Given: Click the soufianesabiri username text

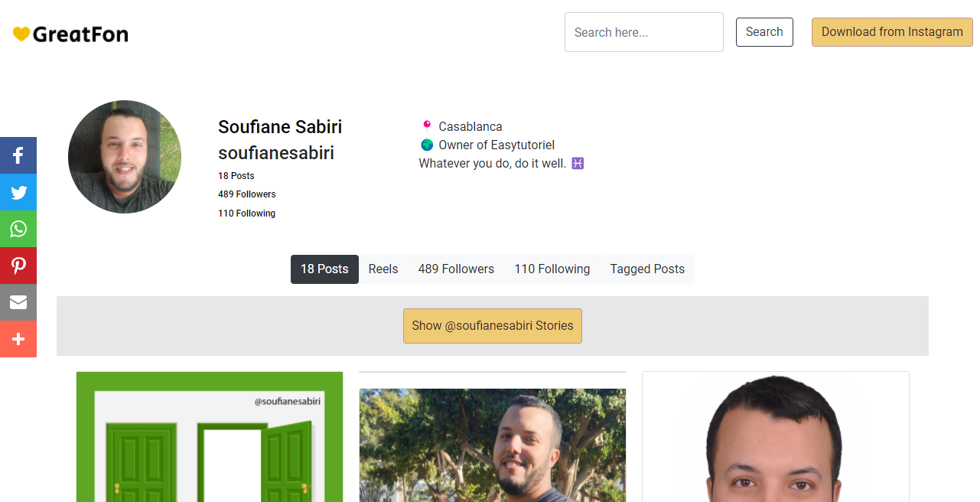Looking at the screenshot, I should pyautogui.click(x=276, y=153).
